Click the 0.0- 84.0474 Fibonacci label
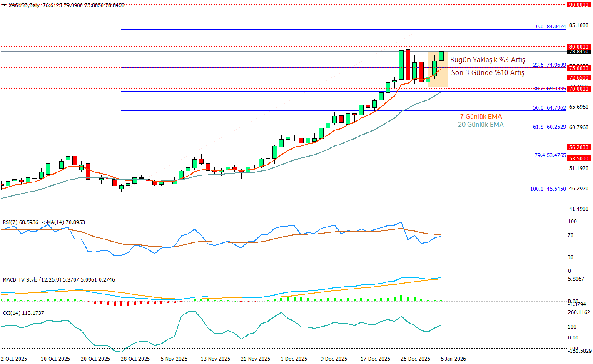Screen dimensions: 593x364 [551, 26]
